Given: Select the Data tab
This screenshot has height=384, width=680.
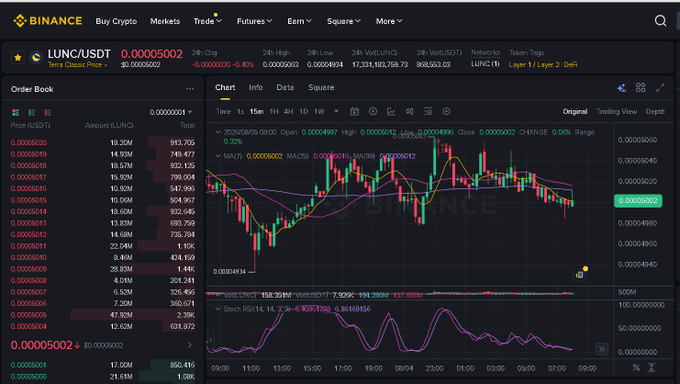Looking at the screenshot, I should (285, 88).
